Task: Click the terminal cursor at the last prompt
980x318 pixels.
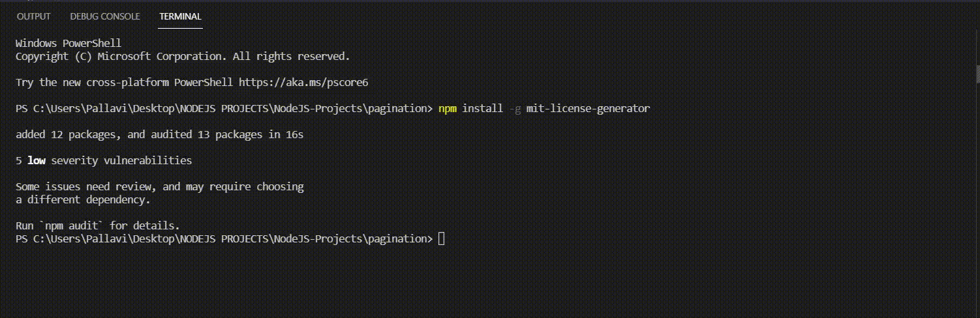Action: pyautogui.click(x=442, y=238)
